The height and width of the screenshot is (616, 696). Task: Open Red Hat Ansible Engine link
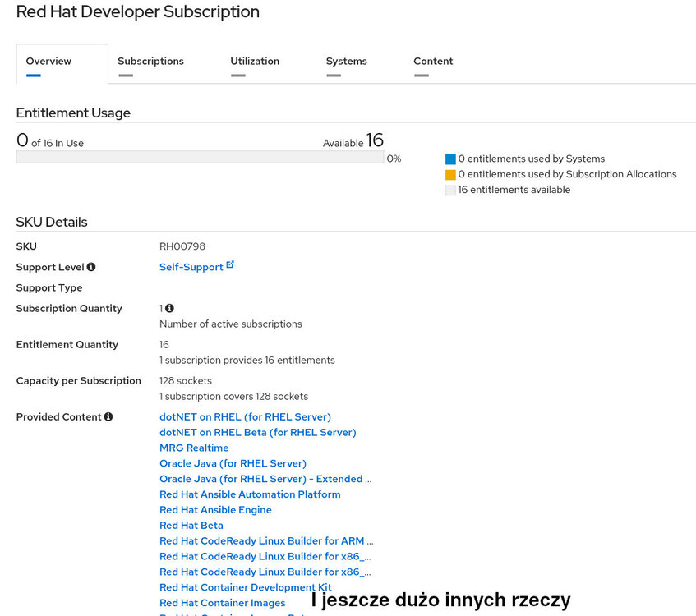point(215,510)
